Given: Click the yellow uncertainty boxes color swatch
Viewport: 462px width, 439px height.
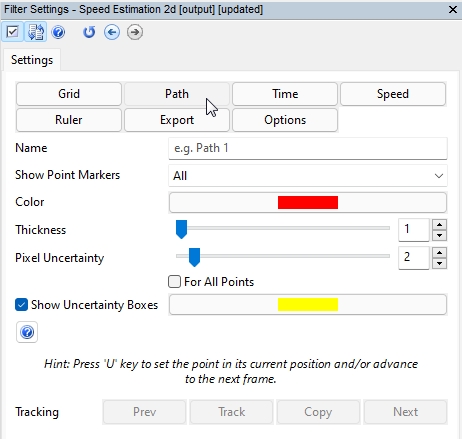Looking at the screenshot, I should click(x=308, y=304).
